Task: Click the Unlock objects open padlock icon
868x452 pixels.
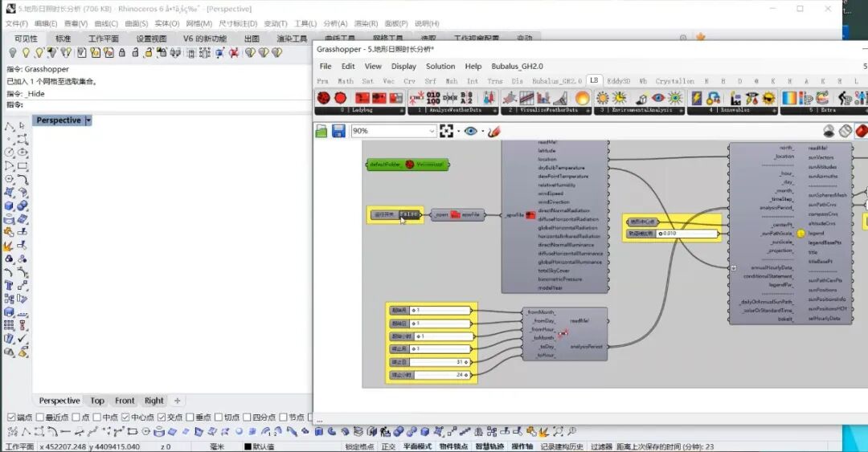Action: 135,52
